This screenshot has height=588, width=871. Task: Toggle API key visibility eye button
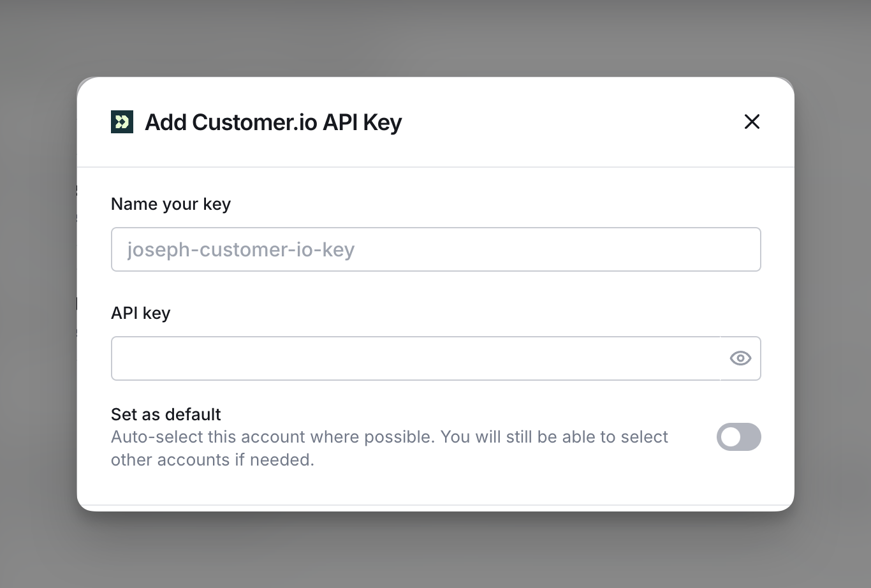point(740,358)
